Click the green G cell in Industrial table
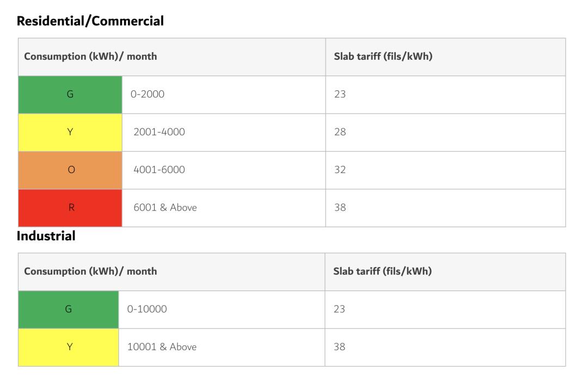 69,309
